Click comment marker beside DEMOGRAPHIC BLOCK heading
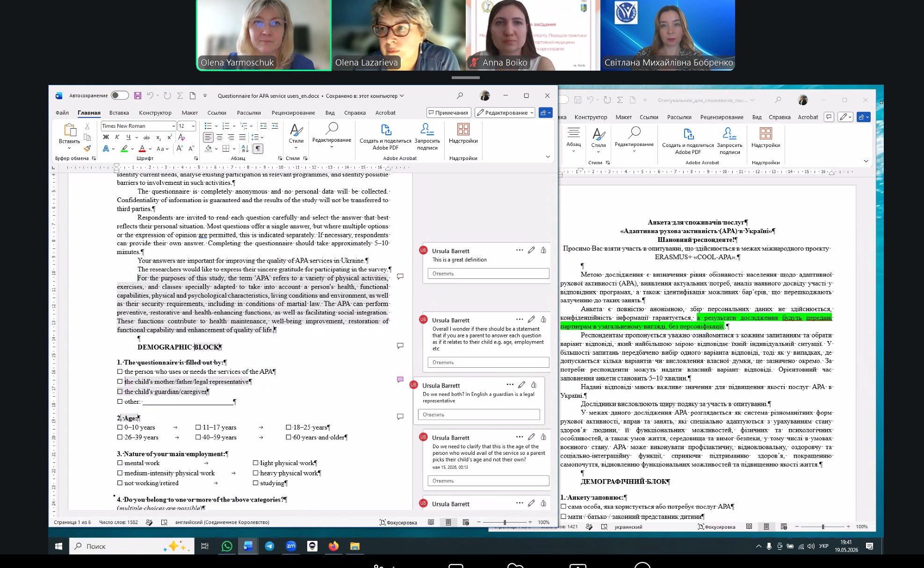Viewport: 924px width, 568px height. [x=400, y=346]
